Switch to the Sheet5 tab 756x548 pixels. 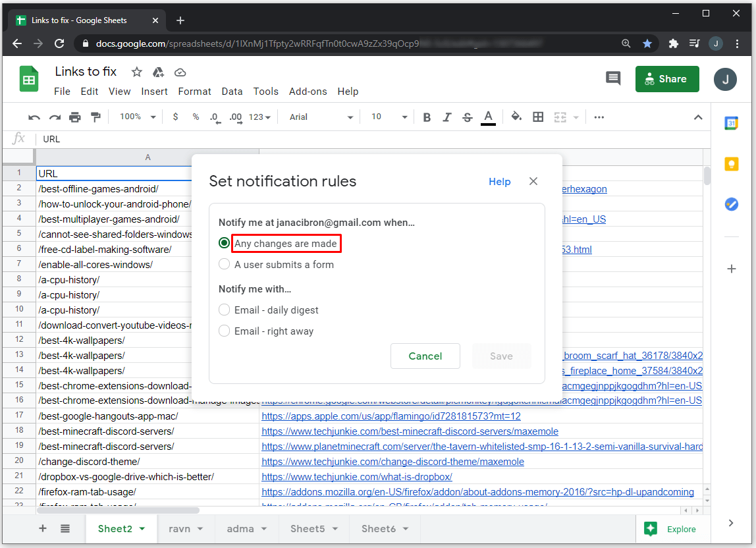tap(313, 529)
